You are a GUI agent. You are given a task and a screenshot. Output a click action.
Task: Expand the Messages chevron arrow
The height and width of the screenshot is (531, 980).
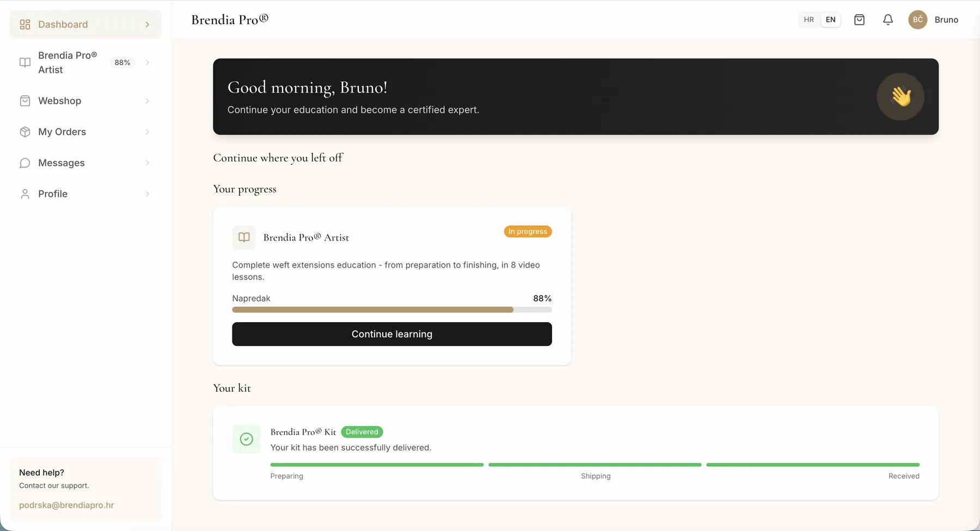tap(147, 163)
